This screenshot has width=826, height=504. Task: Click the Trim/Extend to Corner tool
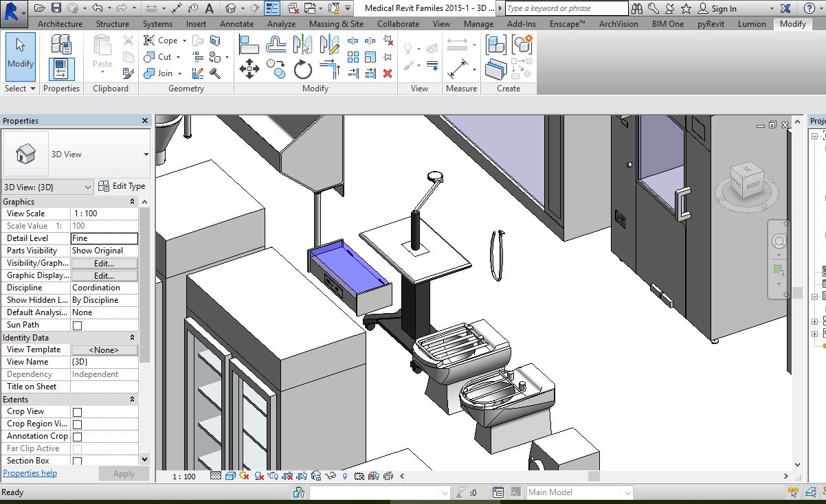(x=330, y=69)
